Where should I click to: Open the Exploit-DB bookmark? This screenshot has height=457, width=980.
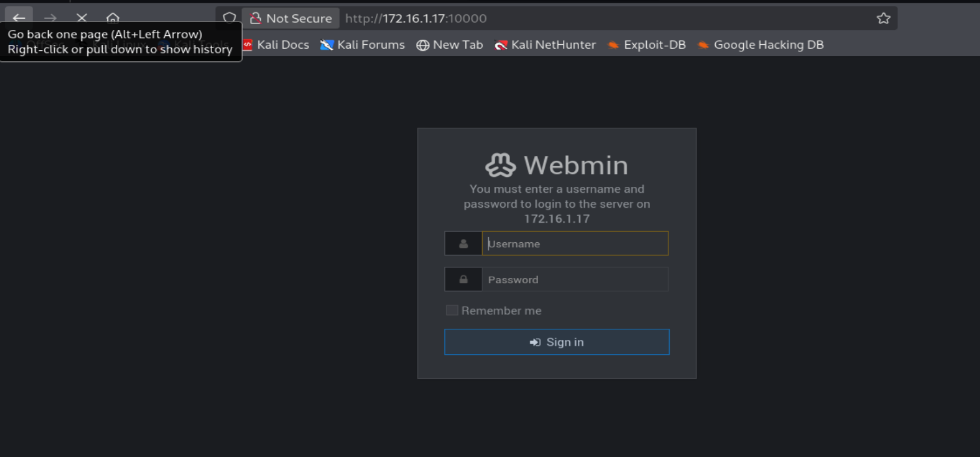[x=646, y=45]
